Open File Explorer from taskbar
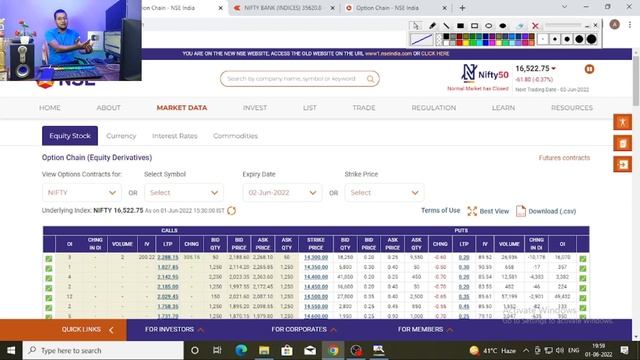The image size is (640, 360). (x=264, y=350)
